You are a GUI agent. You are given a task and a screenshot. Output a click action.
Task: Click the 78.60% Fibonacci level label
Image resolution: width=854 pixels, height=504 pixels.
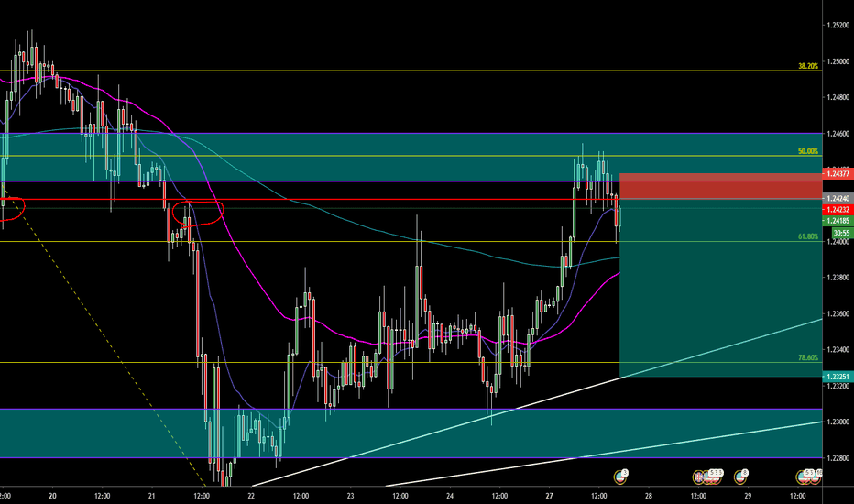pos(808,358)
